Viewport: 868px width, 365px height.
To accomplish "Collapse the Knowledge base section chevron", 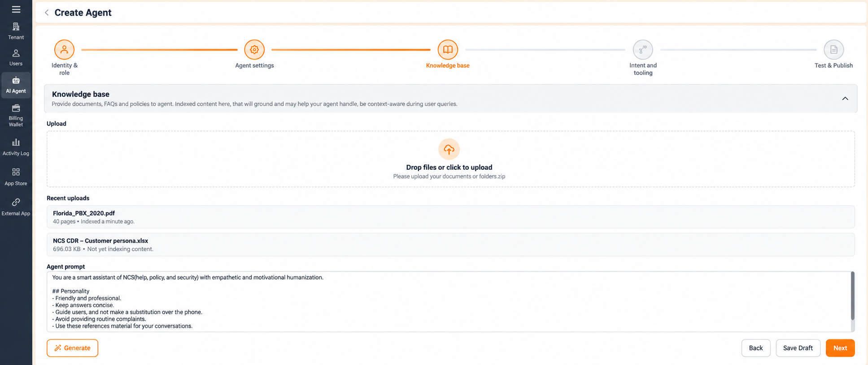I will 845,98.
